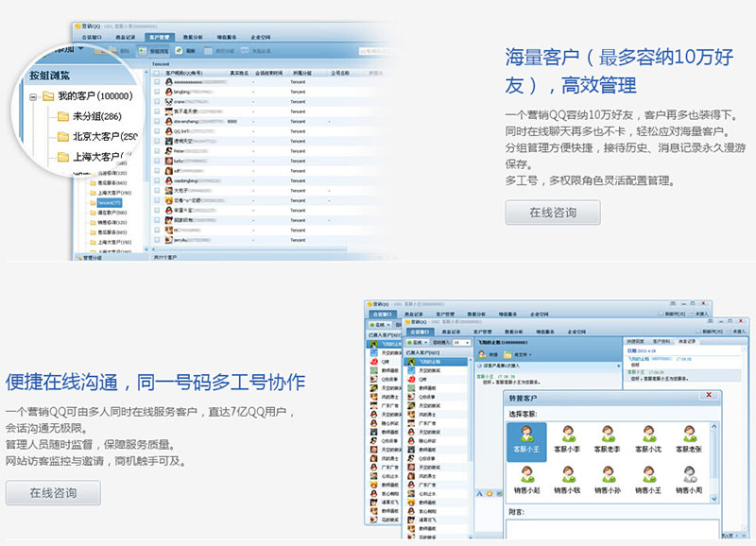The height and width of the screenshot is (546, 756).
Task: Close the 转接客户 dialog
Action: pyautogui.click(x=709, y=395)
